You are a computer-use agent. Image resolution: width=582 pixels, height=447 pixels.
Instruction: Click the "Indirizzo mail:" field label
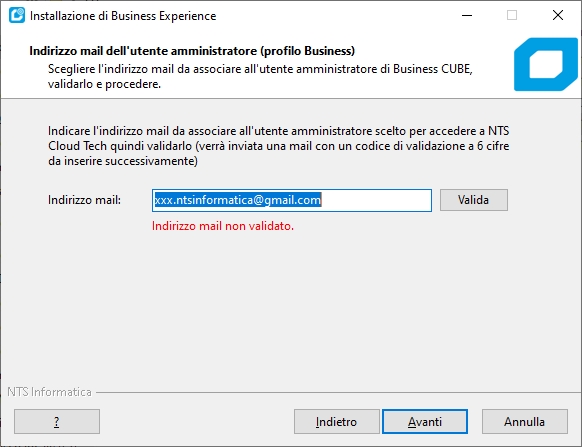coord(85,200)
